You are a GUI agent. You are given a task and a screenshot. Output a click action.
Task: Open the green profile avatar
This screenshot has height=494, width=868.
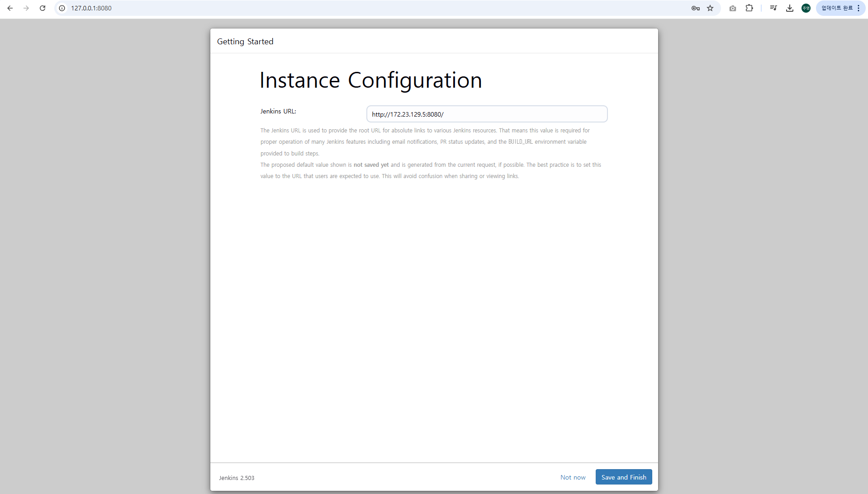tap(806, 8)
